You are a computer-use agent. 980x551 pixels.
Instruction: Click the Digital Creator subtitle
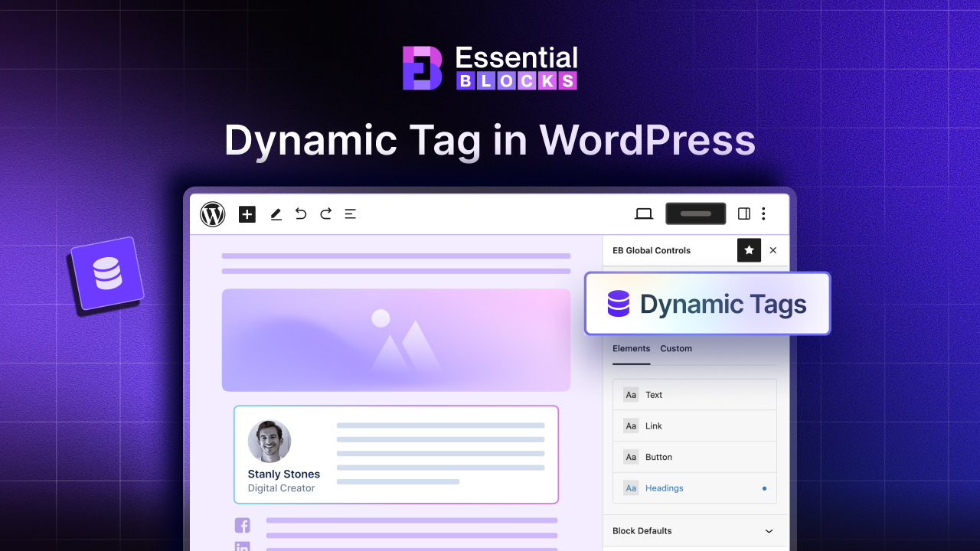[x=281, y=488]
